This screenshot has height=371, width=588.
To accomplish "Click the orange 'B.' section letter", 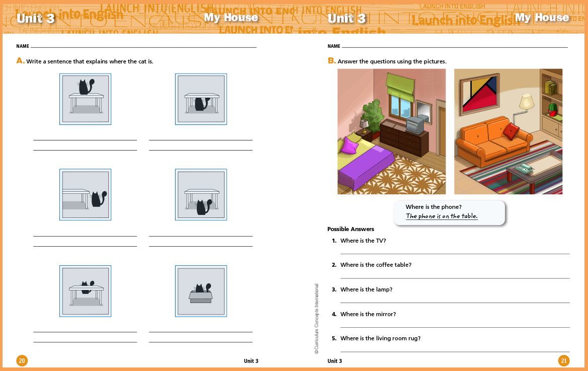I will pyautogui.click(x=331, y=61).
